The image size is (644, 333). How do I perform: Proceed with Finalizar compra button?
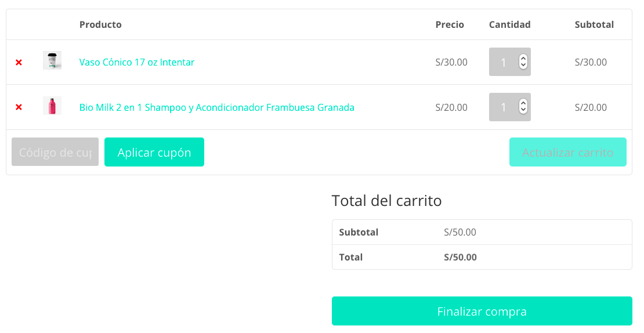coord(482,311)
